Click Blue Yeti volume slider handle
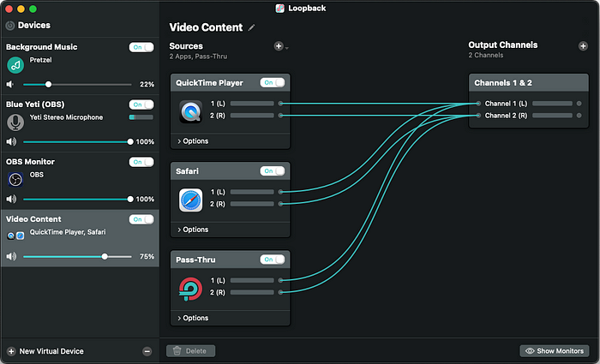 point(130,141)
